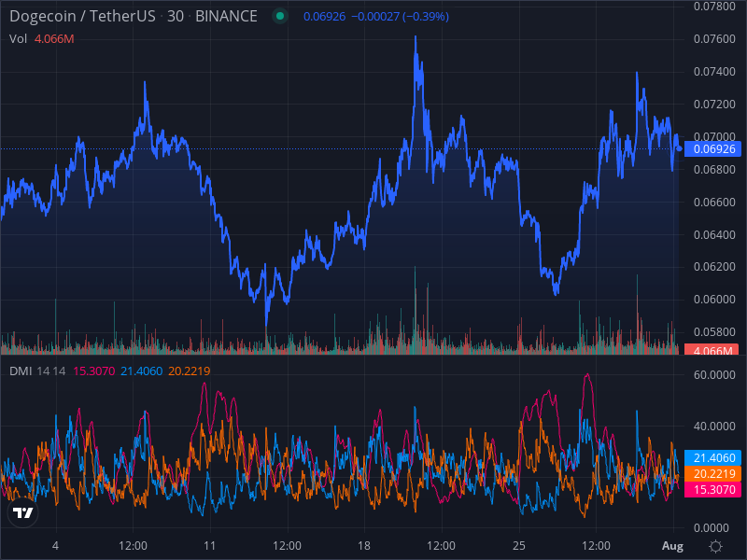Click the DMI pink value 15.3070 in legend

point(94,371)
